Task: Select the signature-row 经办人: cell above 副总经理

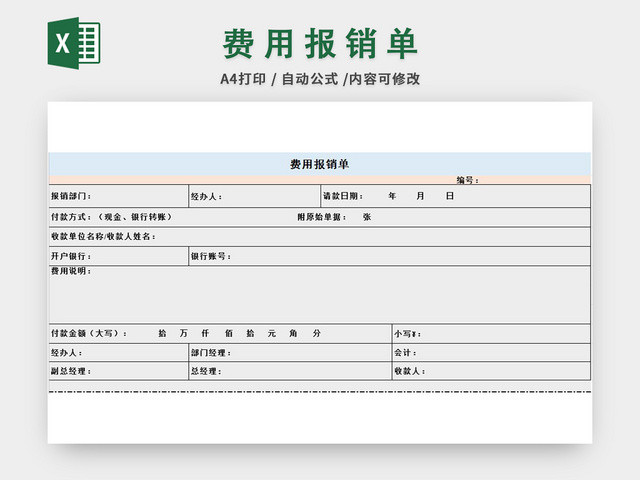Action: (x=119, y=353)
